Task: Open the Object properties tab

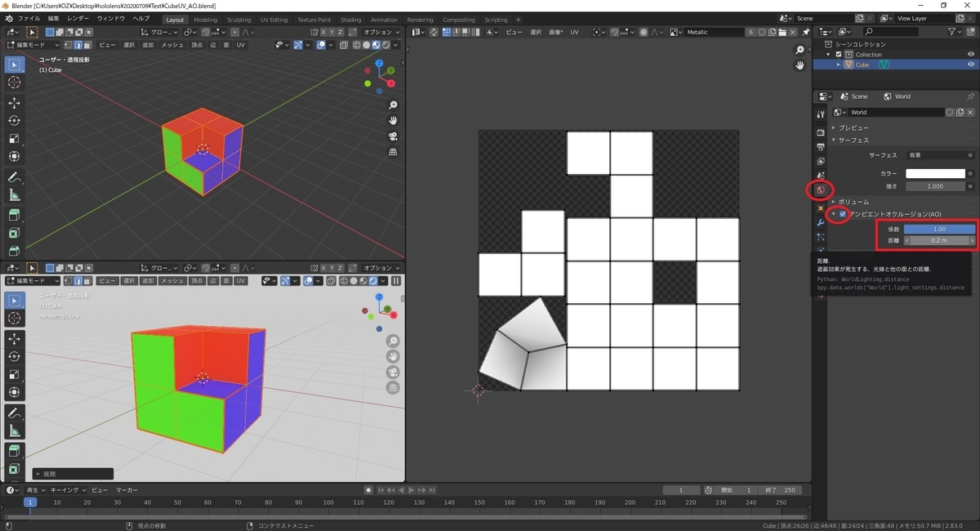Action: point(820,208)
